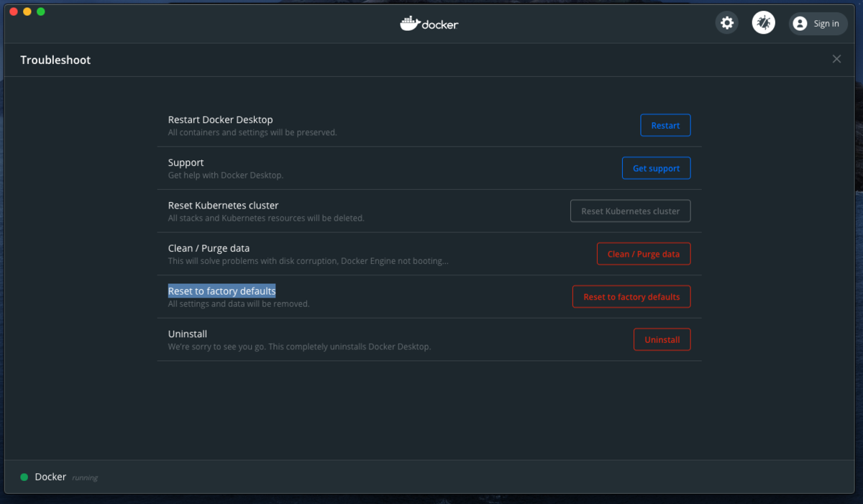Viewport: 863px width, 504px height.
Task: Click the troubleshoot bug icon
Action: point(764,23)
